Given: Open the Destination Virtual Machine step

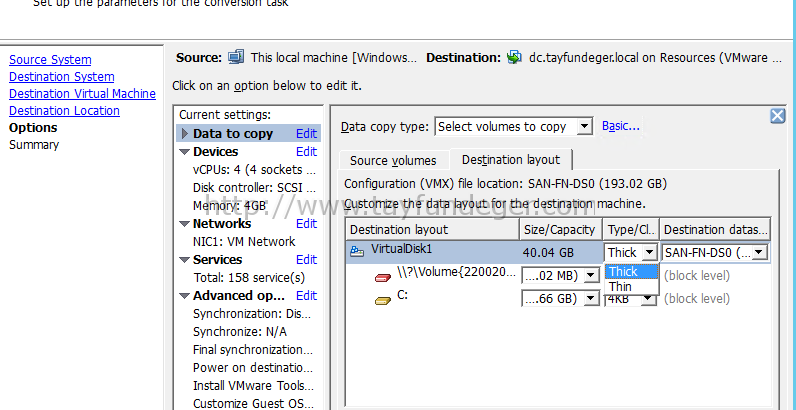Looking at the screenshot, I should coord(82,94).
